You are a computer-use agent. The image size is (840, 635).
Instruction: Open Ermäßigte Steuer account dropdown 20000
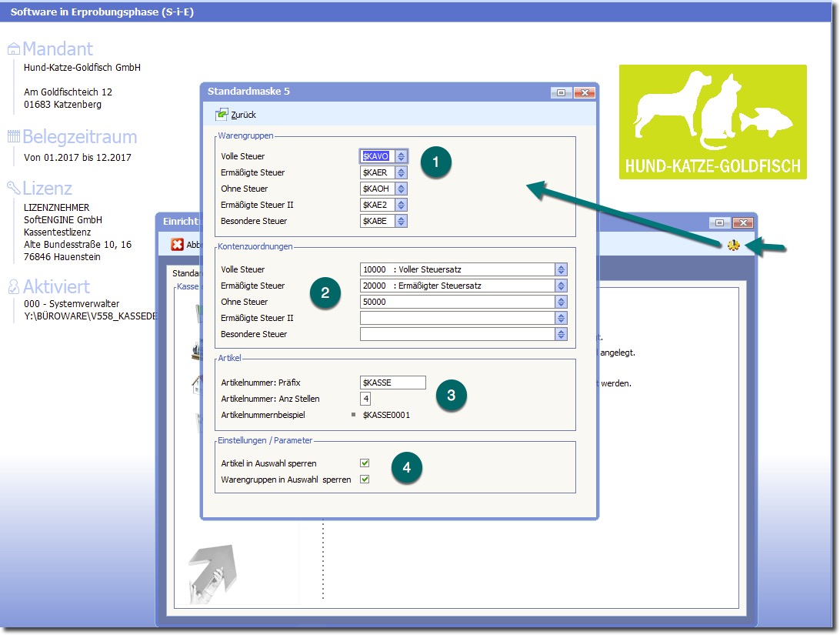561,286
